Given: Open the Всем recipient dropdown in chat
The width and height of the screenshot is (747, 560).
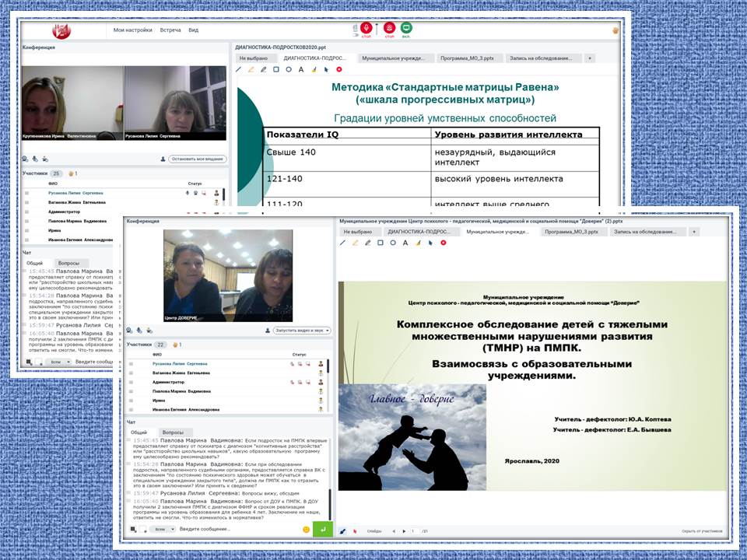Looking at the screenshot, I should tap(163, 529).
